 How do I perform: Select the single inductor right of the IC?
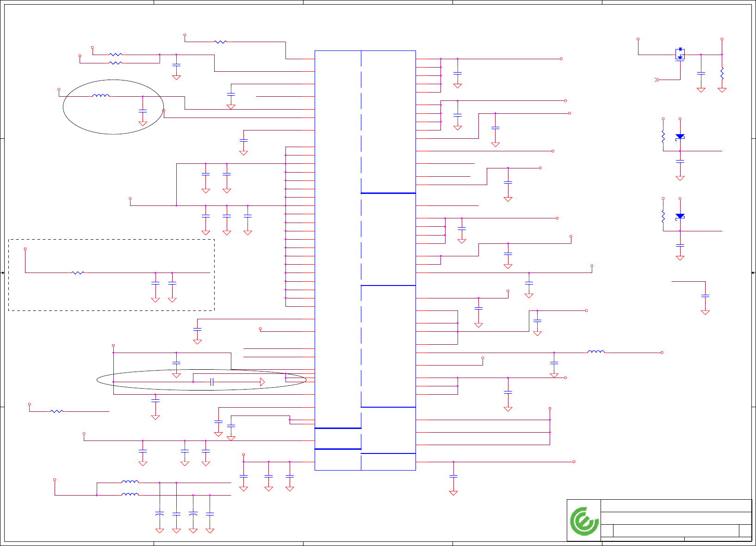pos(596,352)
